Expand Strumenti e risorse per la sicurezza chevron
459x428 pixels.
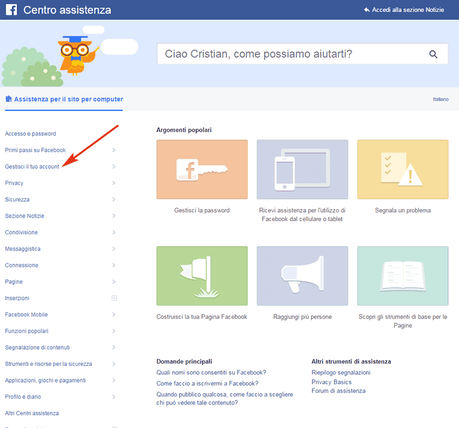[114, 364]
